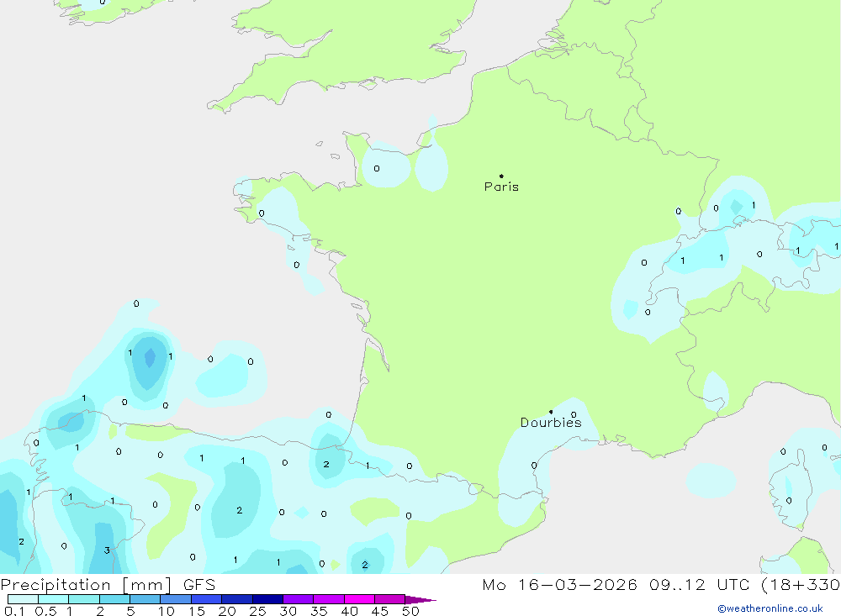Viewport: 841px width, 616px height.
Task: Click the legend value 0.5
Action: (45, 611)
